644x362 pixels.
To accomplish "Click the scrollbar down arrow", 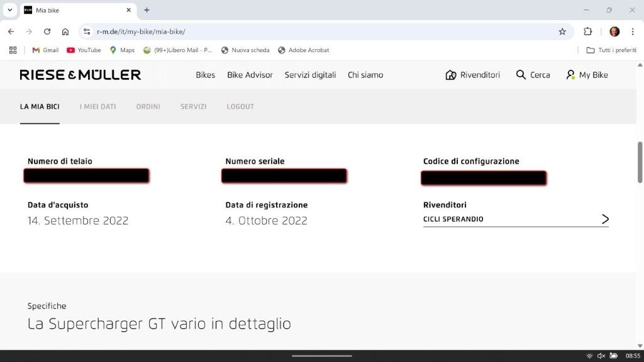I will (640, 346).
